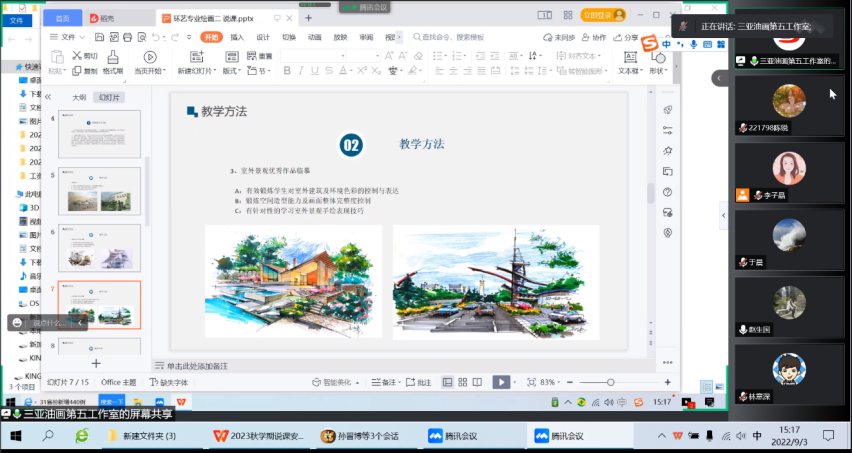
Task: Open the Insert (插入) ribbon tab
Action: 237,37
